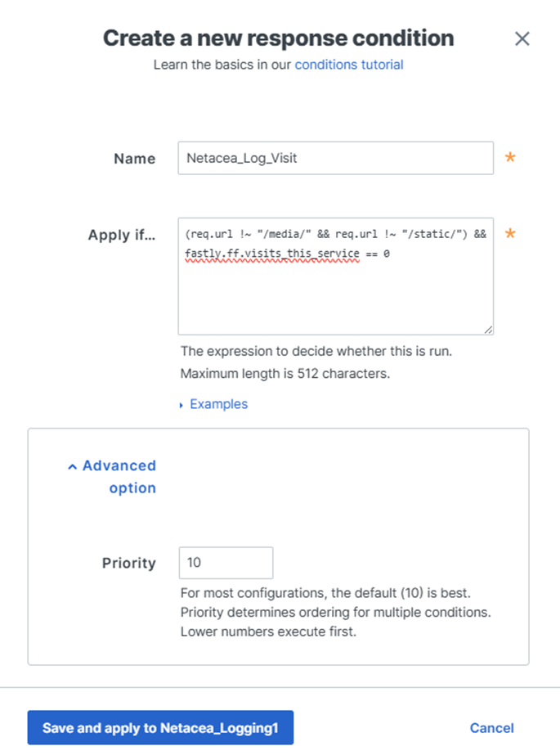Viewport: 560px width, 755px height.
Task: Click the Priority label
Action: click(x=128, y=563)
